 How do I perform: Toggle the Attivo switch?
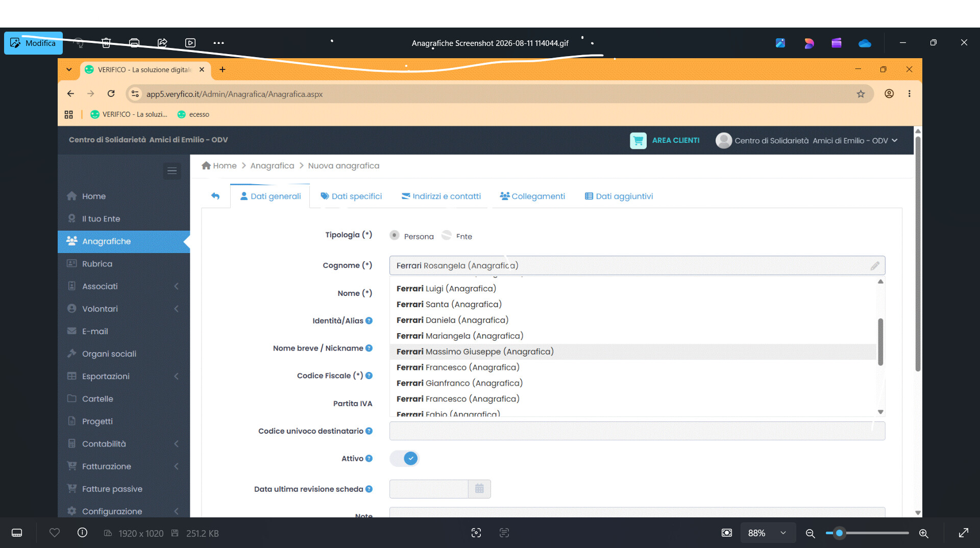pos(404,458)
